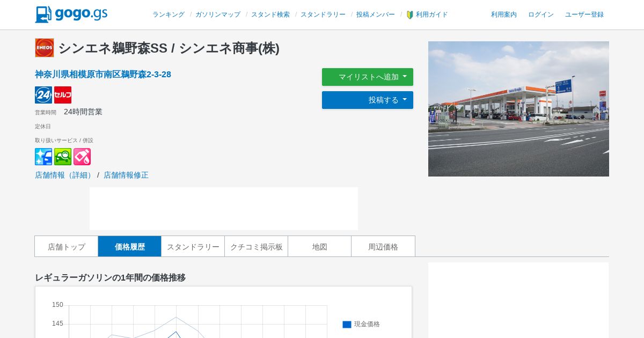644x338 pixels.
Task: Open 利用ガイド link
Action: [x=432, y=14]
